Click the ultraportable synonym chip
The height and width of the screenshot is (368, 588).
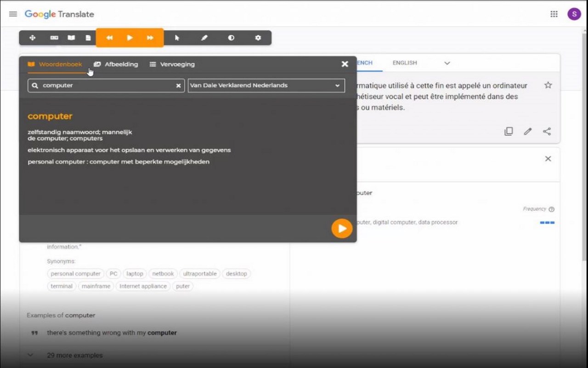(x=200, y=274)
